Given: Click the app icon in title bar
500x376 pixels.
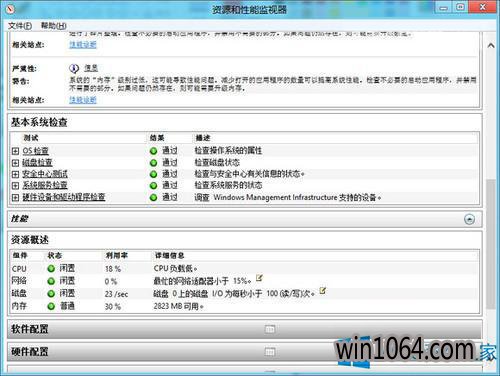Looking at the screenshot, I should (10, 9).
